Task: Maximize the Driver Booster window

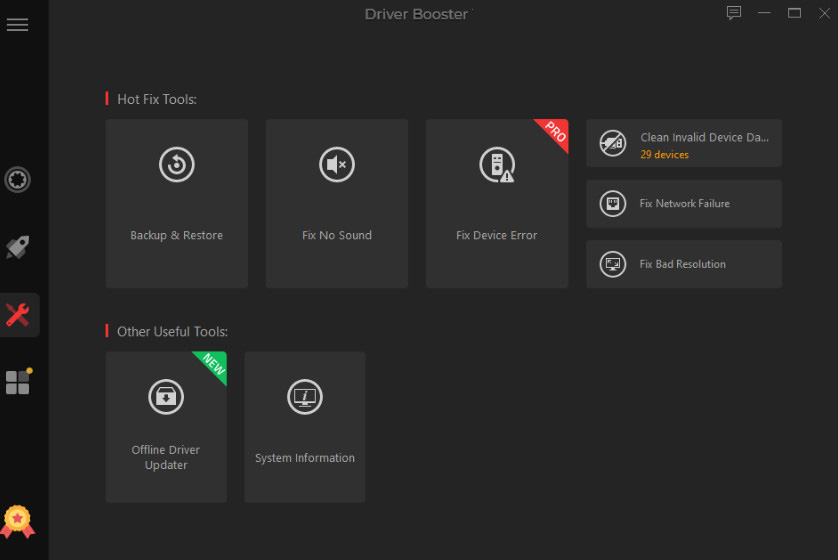Action: pos(794,13)
